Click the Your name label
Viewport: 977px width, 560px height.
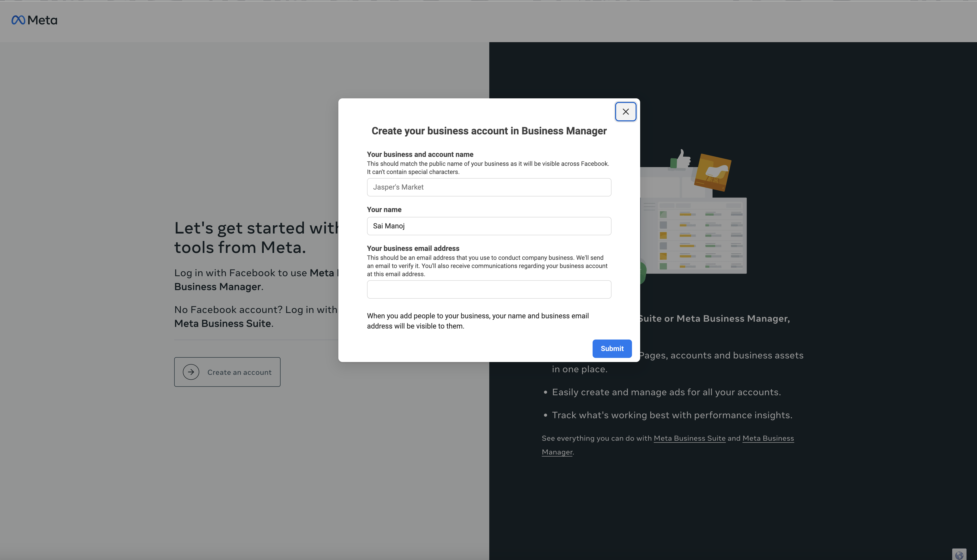(x=384, y=209)
